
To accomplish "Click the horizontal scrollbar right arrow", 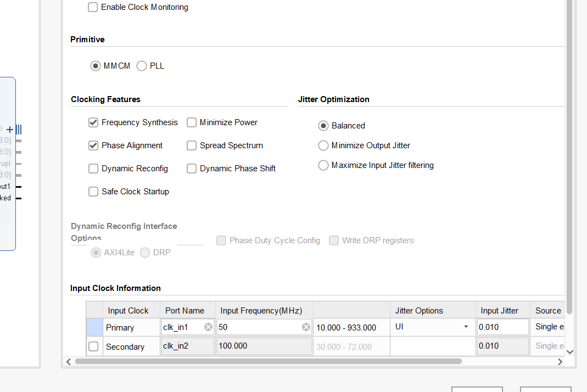I will point(560,362).
